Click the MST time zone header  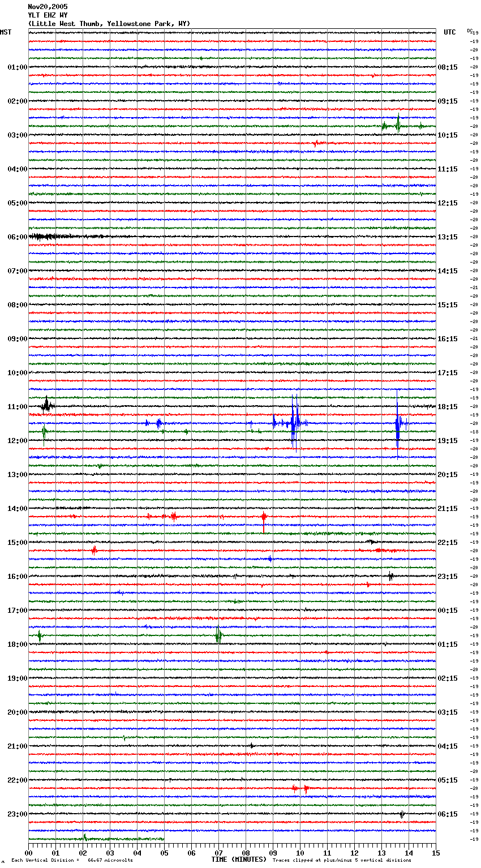point(6,32)
